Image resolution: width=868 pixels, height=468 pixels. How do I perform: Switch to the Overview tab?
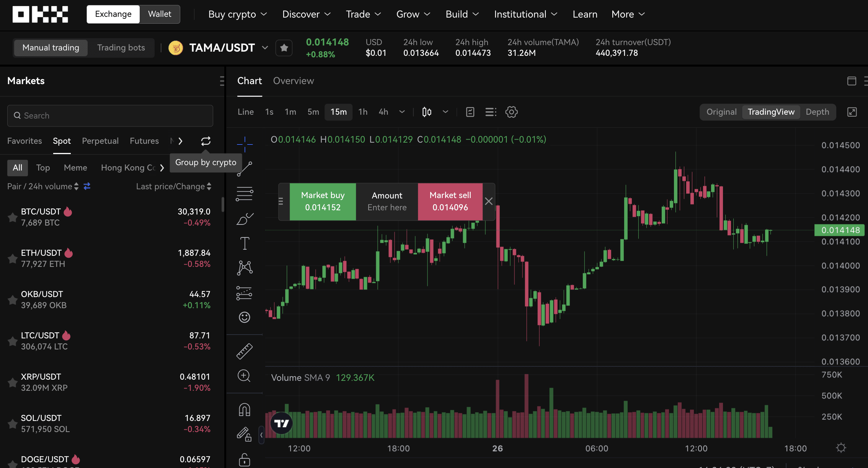click(x=294, y=81)
